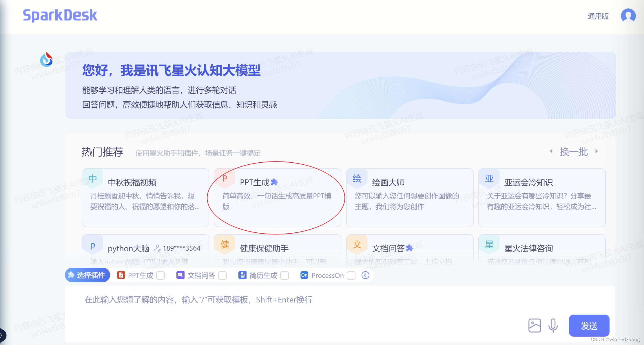Click the 星 icon on 星火法律咨询 card
Viewport: 644px width, 345px height.
[x=489, y=245]
